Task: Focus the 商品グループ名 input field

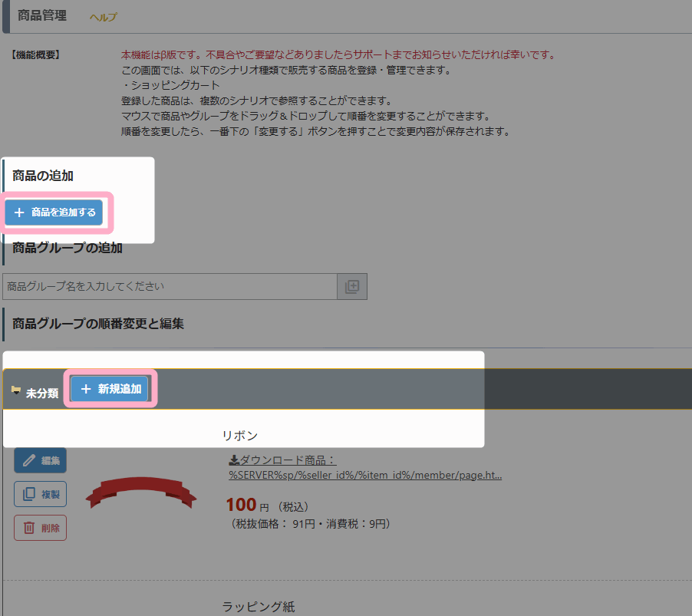Action: [170, 286]
